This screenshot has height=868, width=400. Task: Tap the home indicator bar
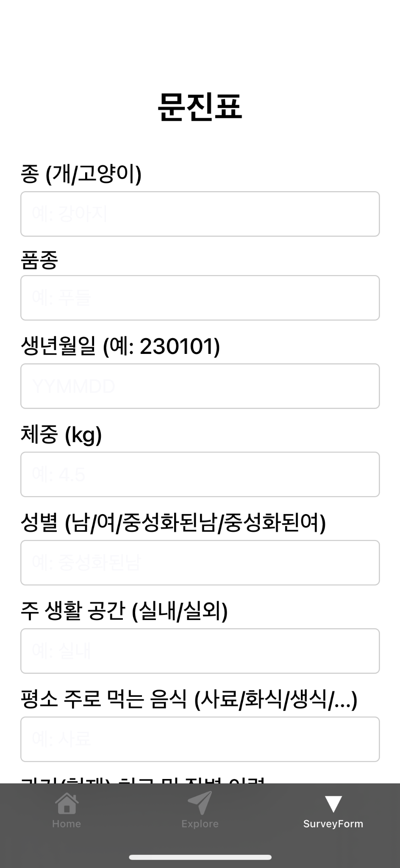[200, 857]
